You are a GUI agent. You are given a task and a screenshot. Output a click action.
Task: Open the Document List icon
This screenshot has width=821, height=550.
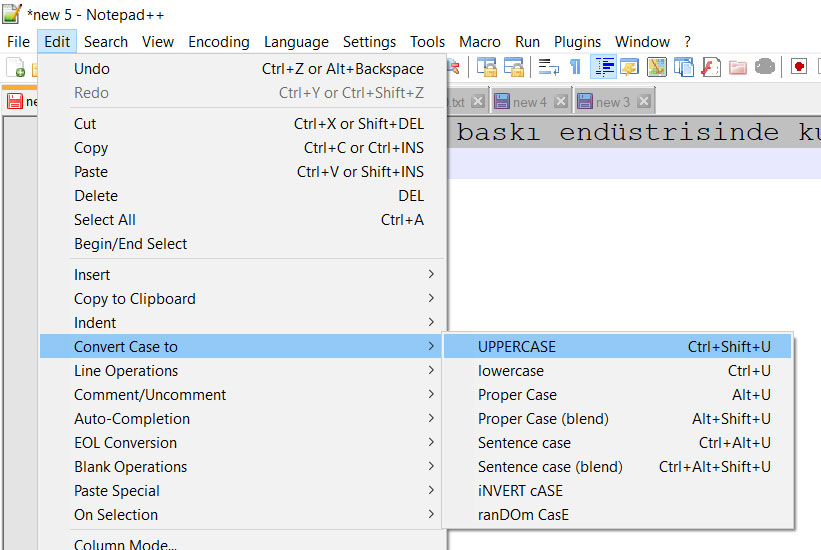coord(683,67)
